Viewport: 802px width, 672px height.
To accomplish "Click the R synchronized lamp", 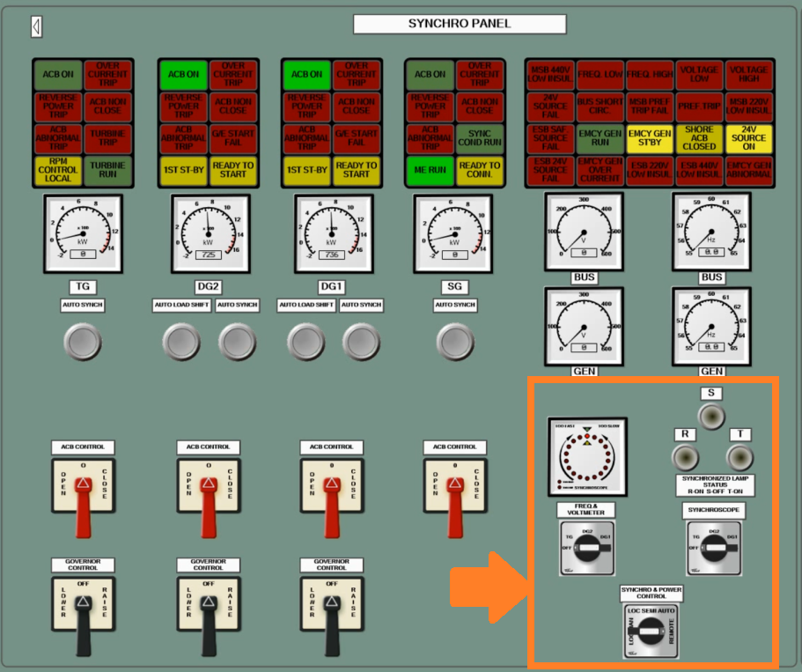I will point(683,457).
